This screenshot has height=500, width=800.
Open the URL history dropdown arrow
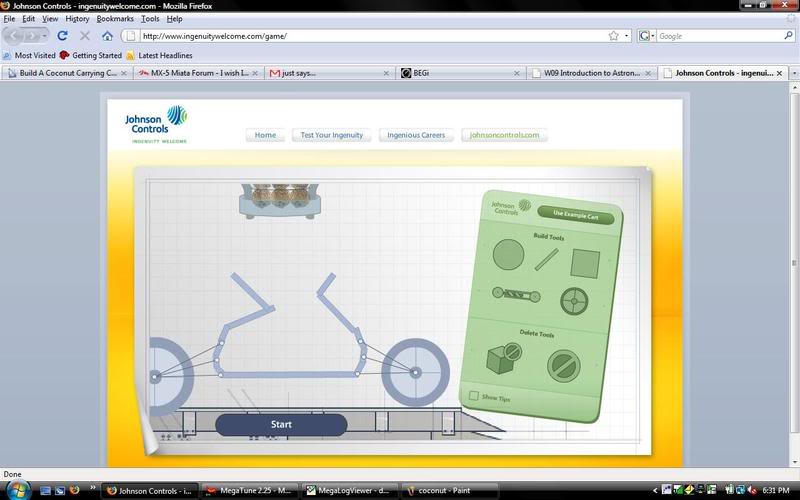(627, 36)
